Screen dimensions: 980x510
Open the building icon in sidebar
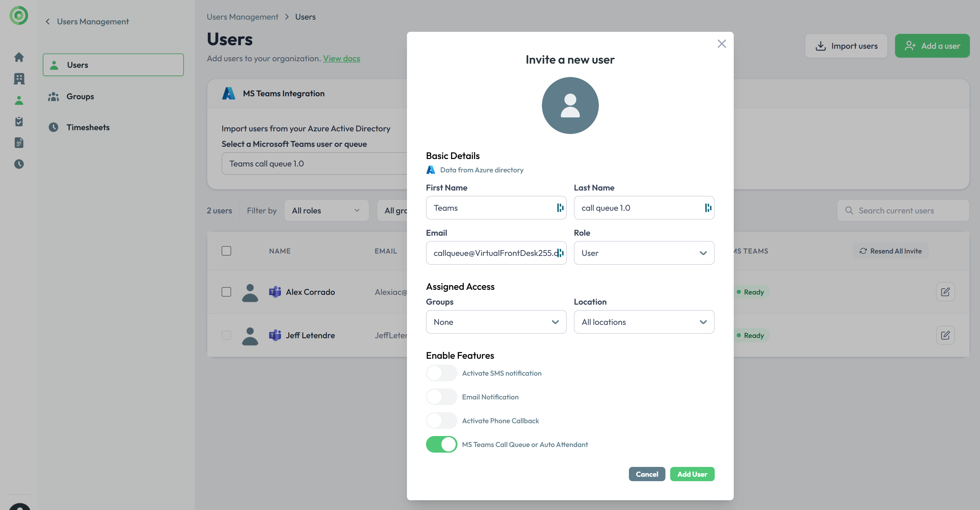tap(19, 79)
